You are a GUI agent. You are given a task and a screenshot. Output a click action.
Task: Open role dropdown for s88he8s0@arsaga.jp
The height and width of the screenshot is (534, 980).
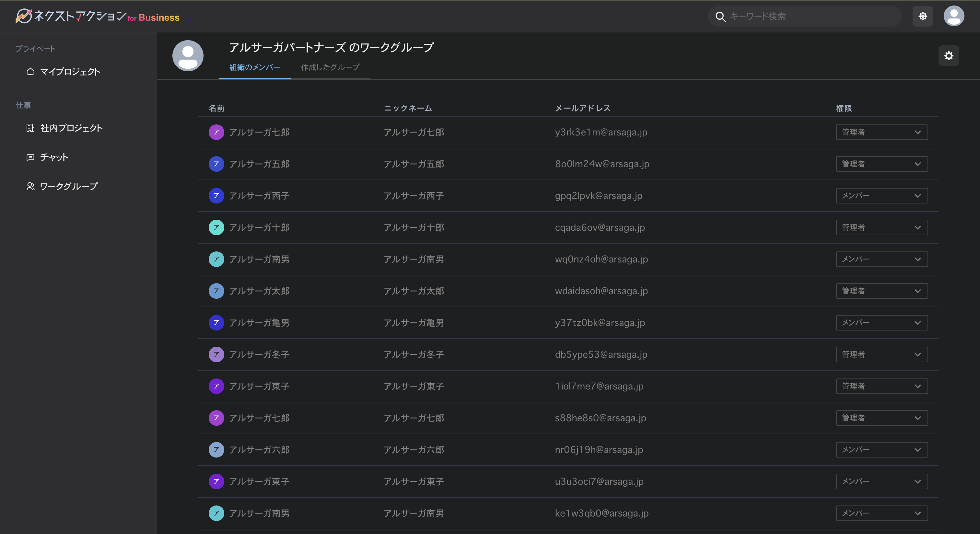click(x=881, y=418)
